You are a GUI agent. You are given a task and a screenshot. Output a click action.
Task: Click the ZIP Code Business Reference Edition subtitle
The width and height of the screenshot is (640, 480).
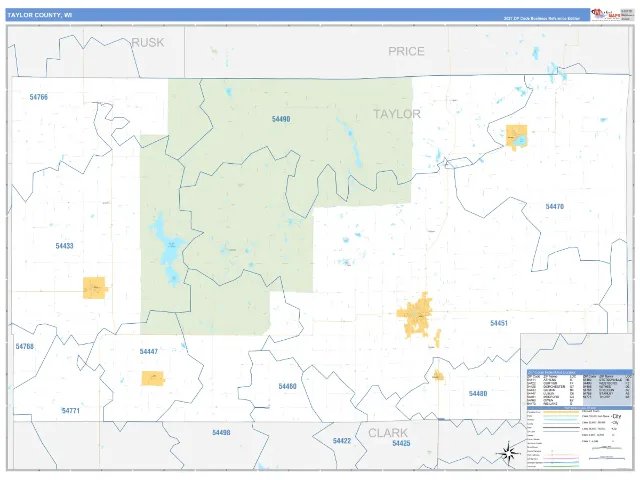[x=542, y=19]
